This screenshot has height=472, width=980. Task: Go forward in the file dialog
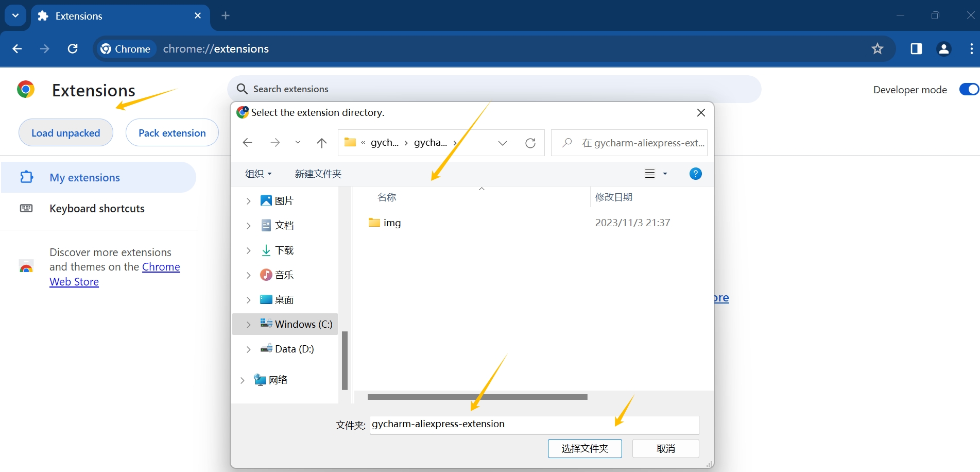pyautogui.click(x=275, y=143)
